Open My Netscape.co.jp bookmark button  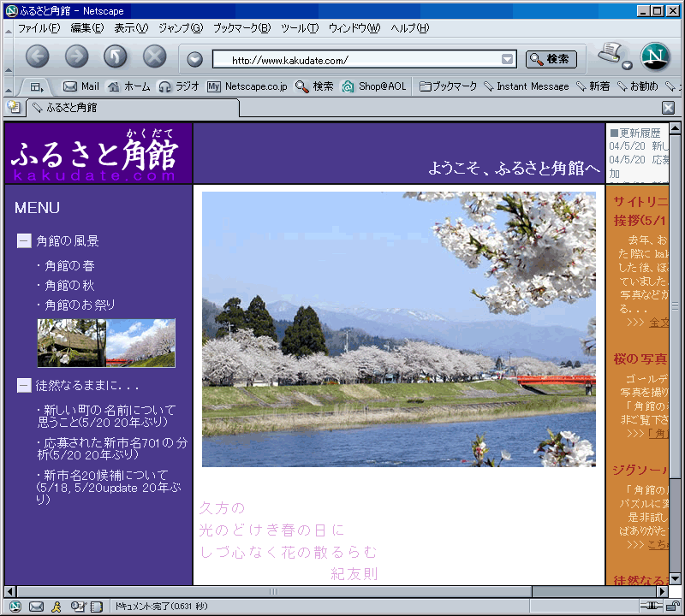point(247,86)
